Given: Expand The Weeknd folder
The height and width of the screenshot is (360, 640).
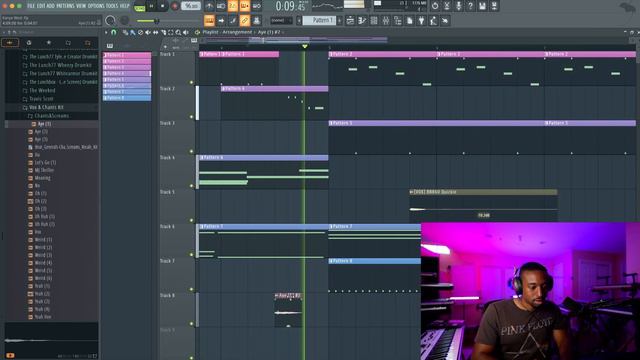Looking at the screenshot, I should coord(42,91).
